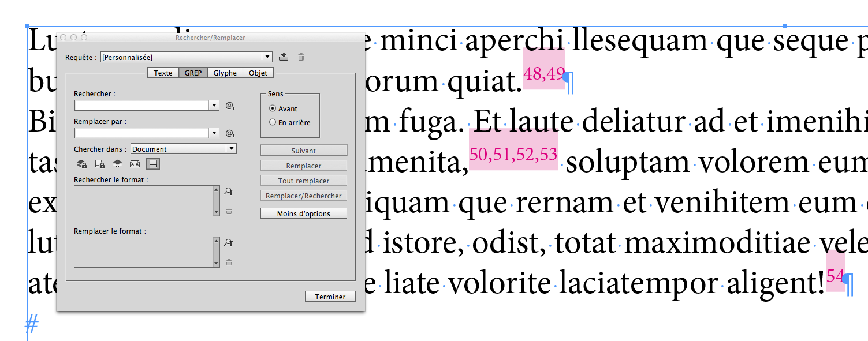Image resolution: width=868 pixels, height=341 pixels.
Task: Switch to the GREP tab
Action: click(193, 73)
